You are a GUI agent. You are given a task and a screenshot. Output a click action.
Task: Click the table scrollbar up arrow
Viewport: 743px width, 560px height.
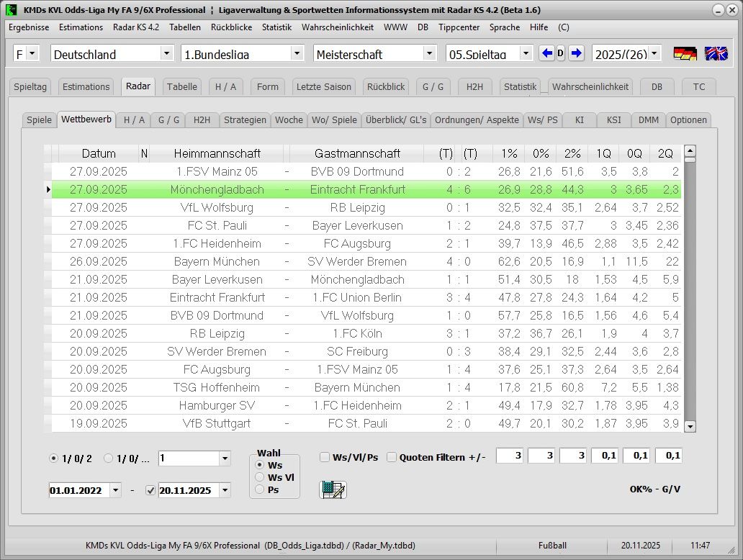[690, 151]
